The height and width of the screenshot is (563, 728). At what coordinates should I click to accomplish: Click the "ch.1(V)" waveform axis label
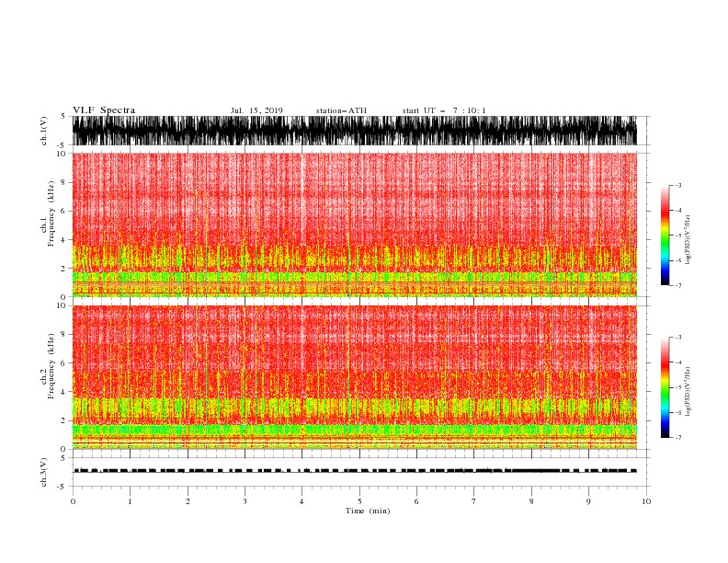pos(44,131)
